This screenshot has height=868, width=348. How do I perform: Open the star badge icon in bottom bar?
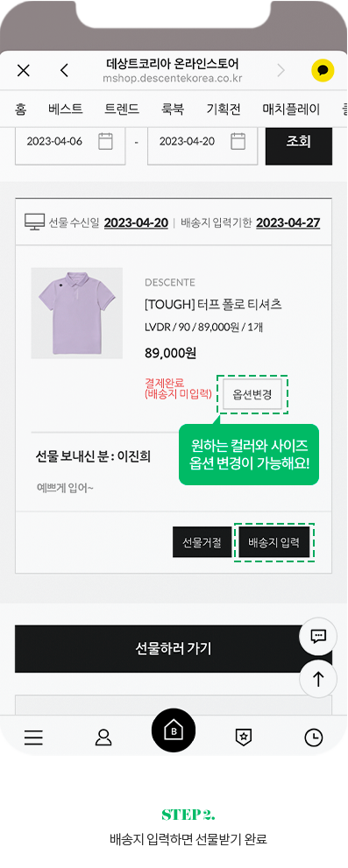244,737
